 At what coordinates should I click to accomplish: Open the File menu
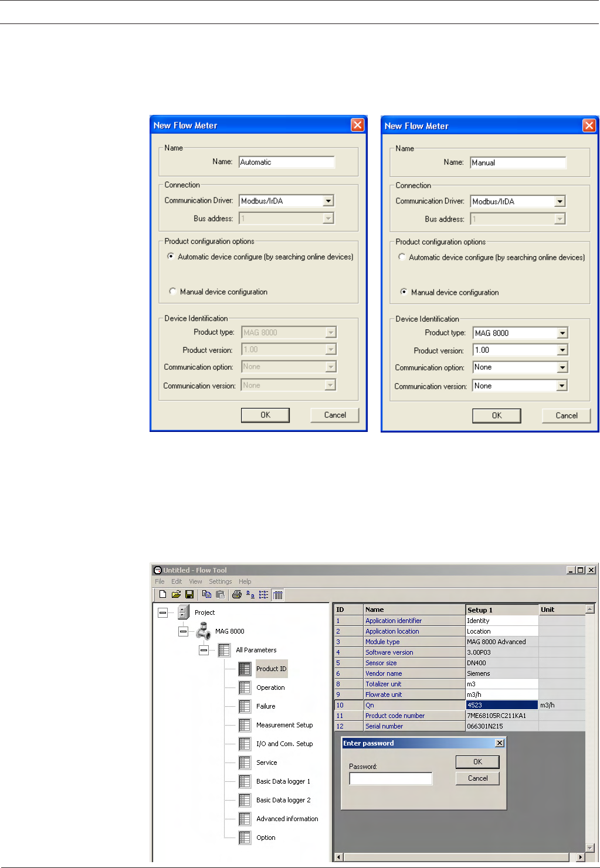160,581
